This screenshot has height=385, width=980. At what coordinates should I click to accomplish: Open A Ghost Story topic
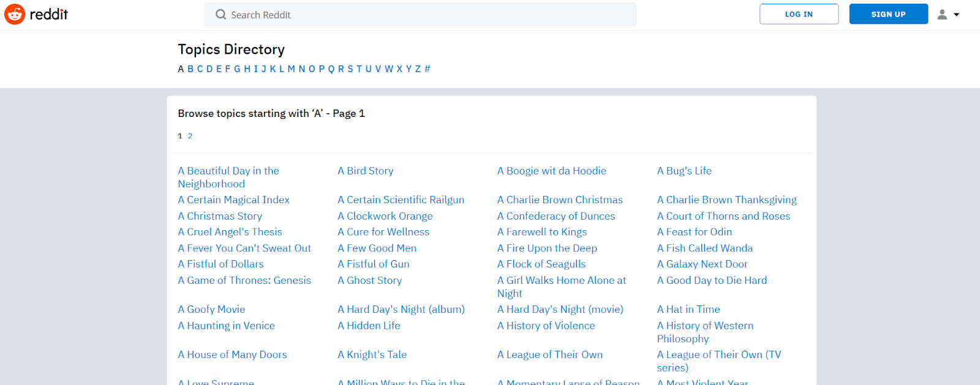(x=369, y=280)
